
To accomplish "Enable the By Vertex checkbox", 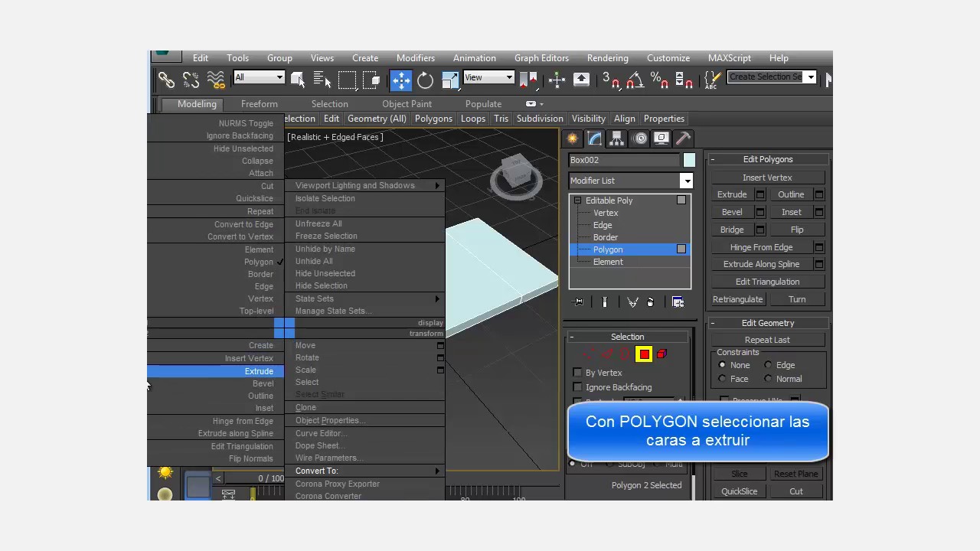I will (578, 373).
